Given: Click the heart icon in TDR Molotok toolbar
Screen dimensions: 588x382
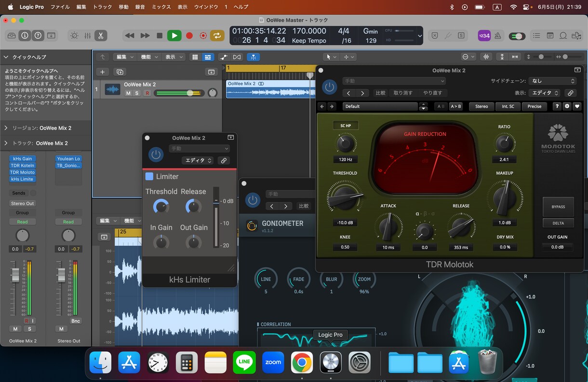Looking at the screenshot, I should pyautogui.click(x=577, y=106).
